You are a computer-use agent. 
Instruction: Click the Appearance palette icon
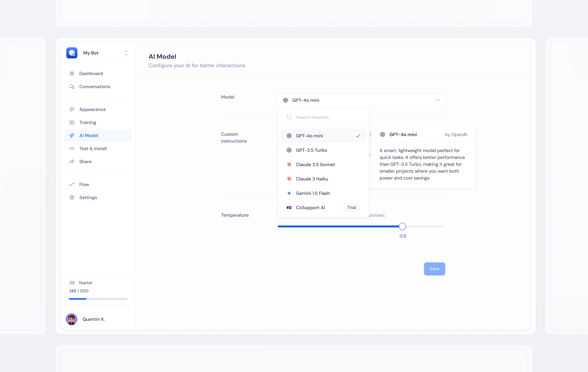point(72,109)
